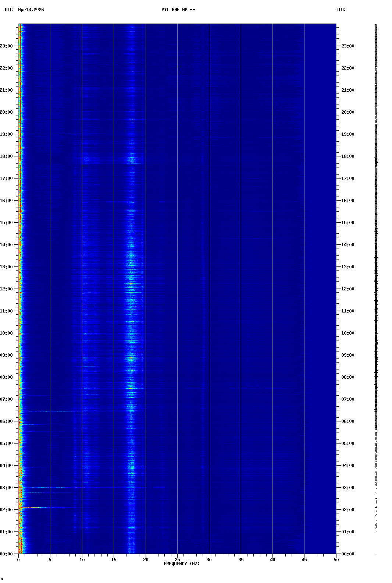The height and width of the screenshot is (583, 392).
Task: Click the 35 Hz frequency axis label
Action: point(241,560)
